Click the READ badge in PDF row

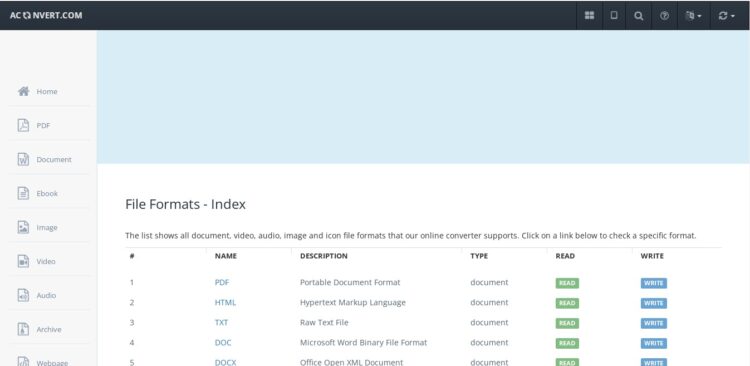567,283
